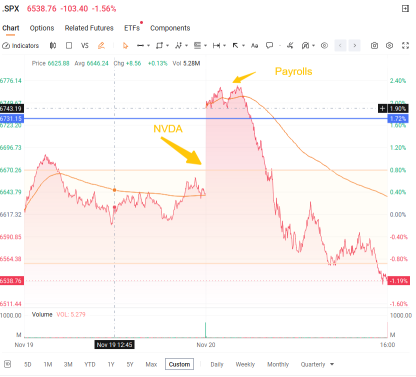Select the Max time range
Screen dimensions: 416x377
tap(151, 364)
